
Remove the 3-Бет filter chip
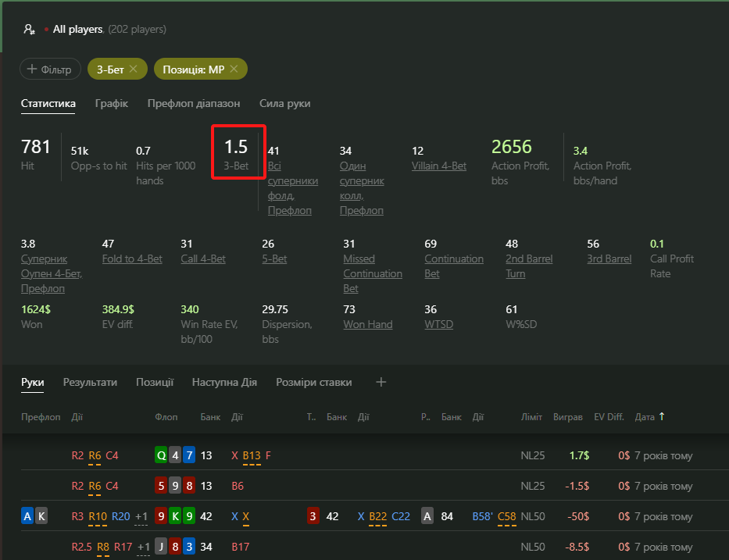point(134,69)
